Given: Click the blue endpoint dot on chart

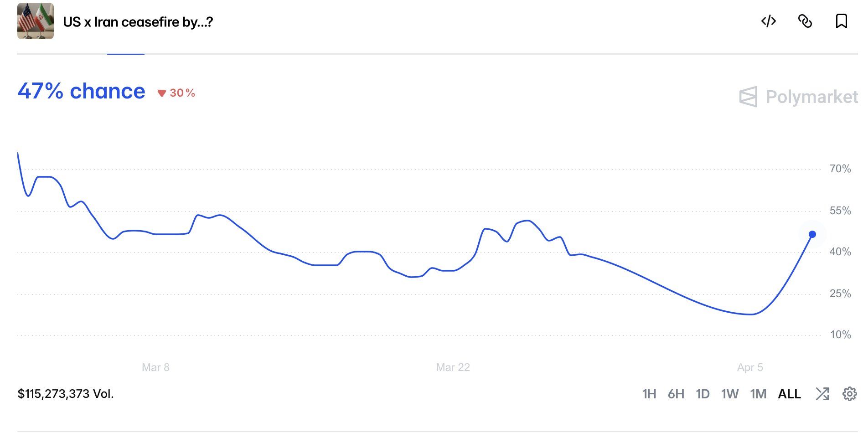Looking at the screenshot, I should tap(812, 234).
